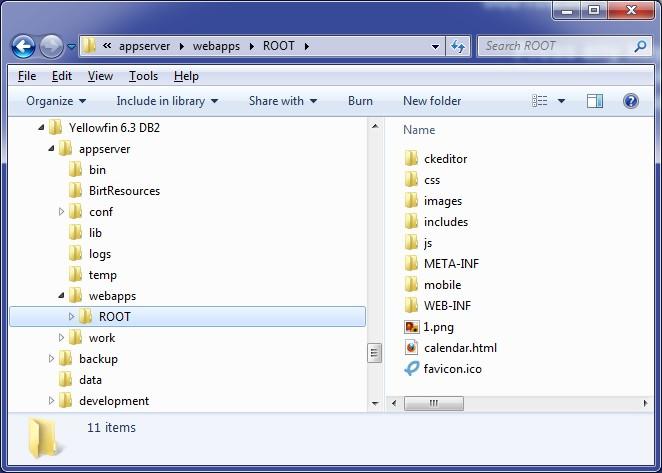Click the search magnifier icon
Viewport: 662px width, 473px height.
[641, 46]
